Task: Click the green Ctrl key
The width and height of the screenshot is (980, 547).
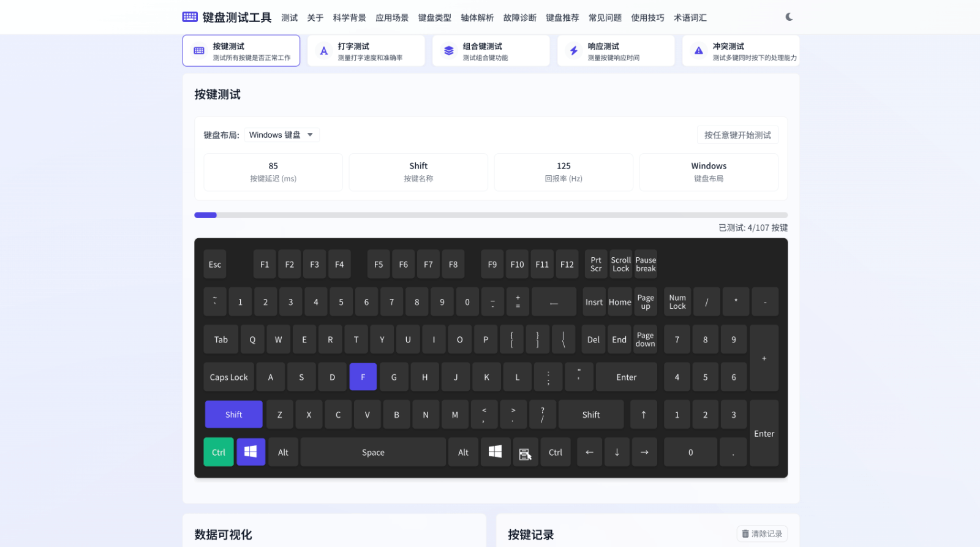Action: click(219, 452)
